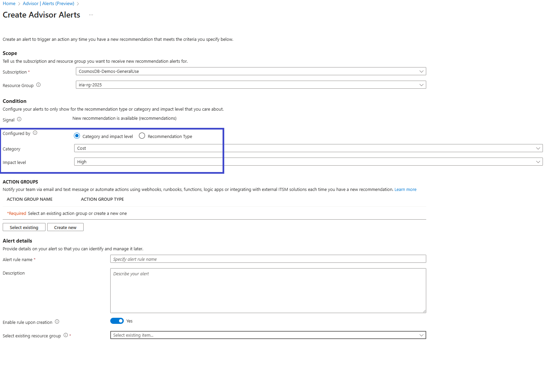Toggle the Enable rule upon creation switch
This screenshot has width=552, height=392.
click(x=117, y=321)
